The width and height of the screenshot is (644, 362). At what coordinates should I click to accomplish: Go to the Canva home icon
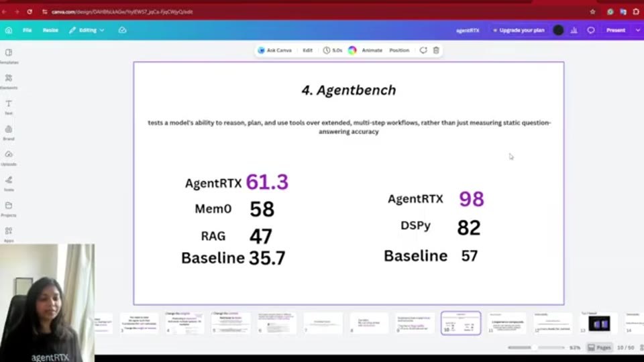9,30
